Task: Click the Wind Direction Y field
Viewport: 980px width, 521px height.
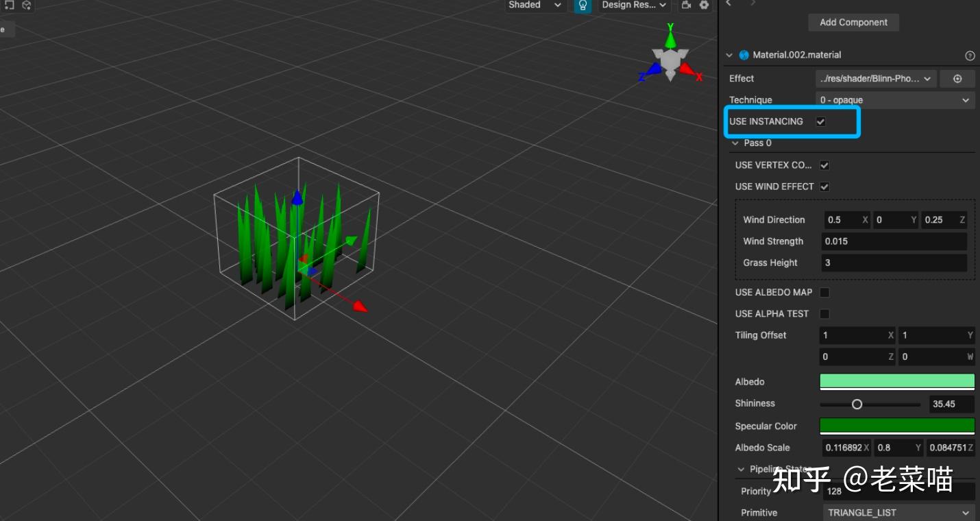Action: [895, 220]
